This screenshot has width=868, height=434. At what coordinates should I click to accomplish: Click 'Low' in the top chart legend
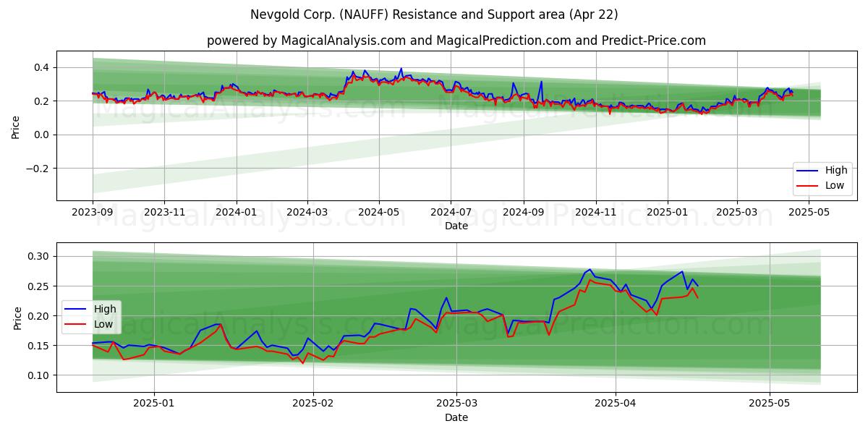pyautogui.click(x=835, y=185)
